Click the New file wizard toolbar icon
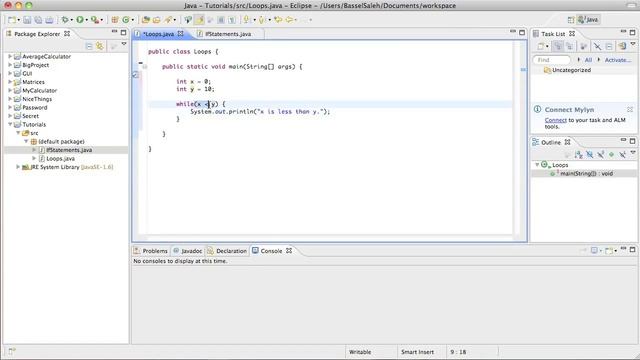 coord(12,20)
